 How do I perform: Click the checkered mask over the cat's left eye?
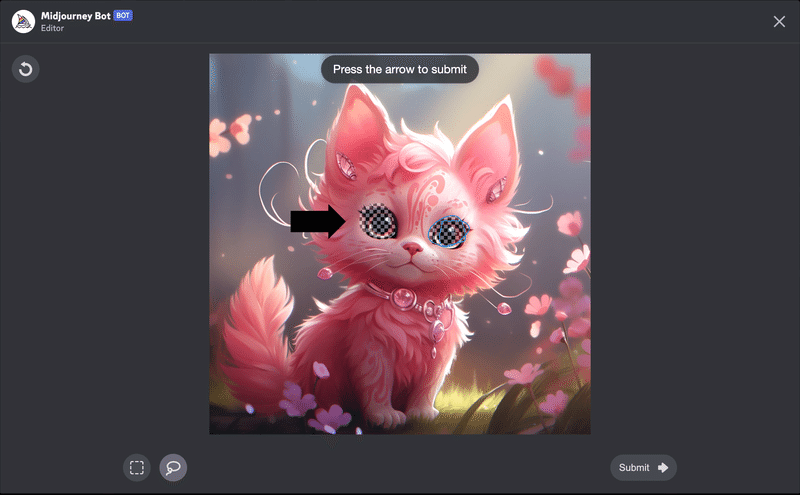point(378,221)
